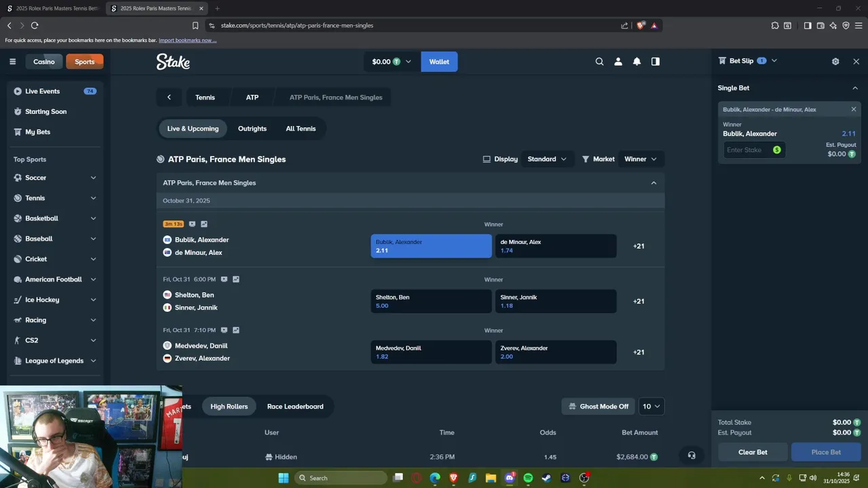This screenshot has width=868, height=488.
Task: Click Brave Shields icon in address bar
Action: pos(640,25)
